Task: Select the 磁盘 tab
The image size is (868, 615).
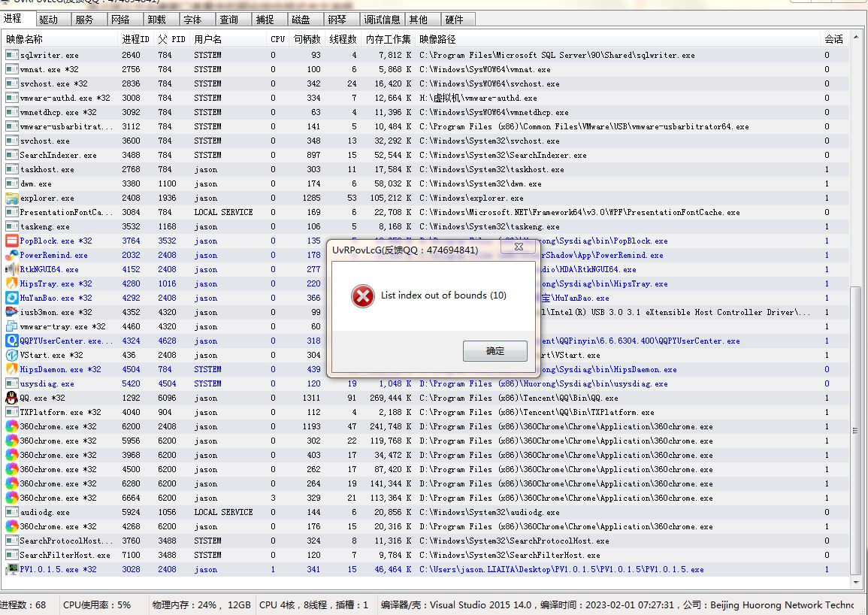Action: pyautogui.click(x=305, y=20)
